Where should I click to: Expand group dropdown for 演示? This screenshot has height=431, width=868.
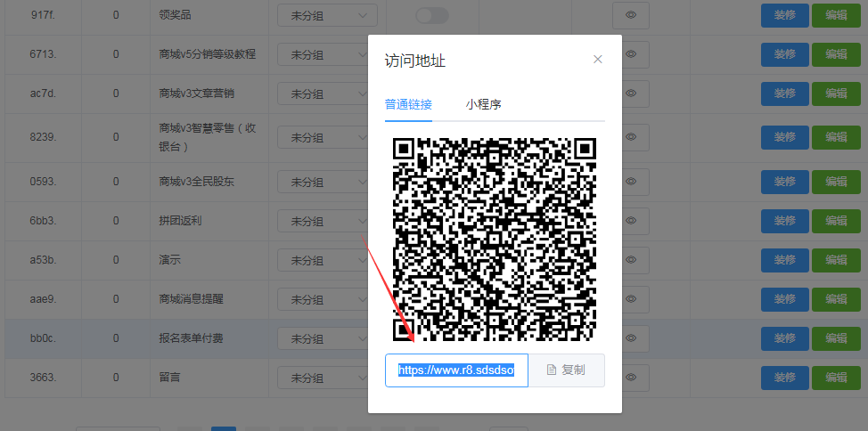pyautogui.click(x=323, y=260)
